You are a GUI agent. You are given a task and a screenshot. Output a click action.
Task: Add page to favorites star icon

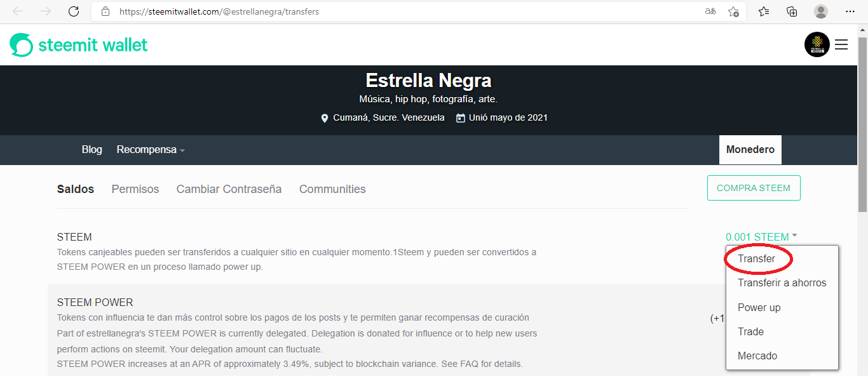coord(733,11)
